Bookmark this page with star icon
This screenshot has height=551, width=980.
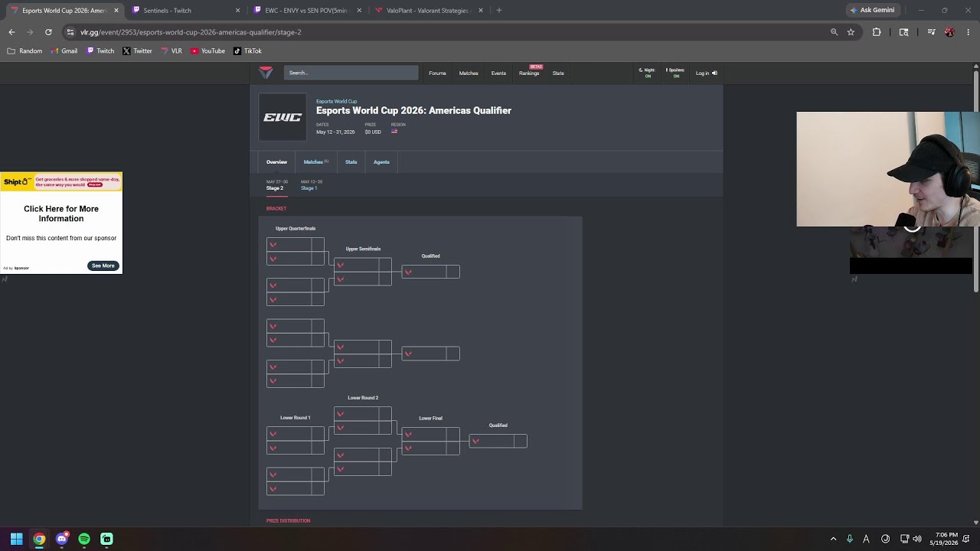tap(851, 32)
